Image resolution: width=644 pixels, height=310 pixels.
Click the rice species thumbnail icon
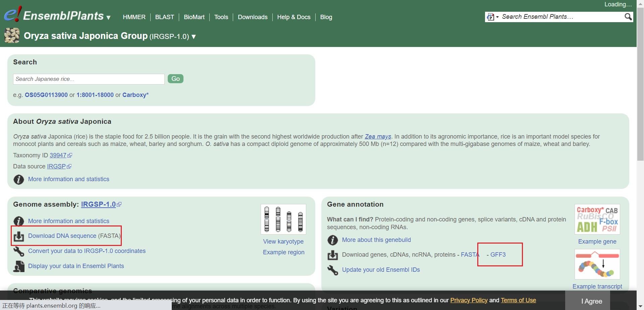pos(12,36)
